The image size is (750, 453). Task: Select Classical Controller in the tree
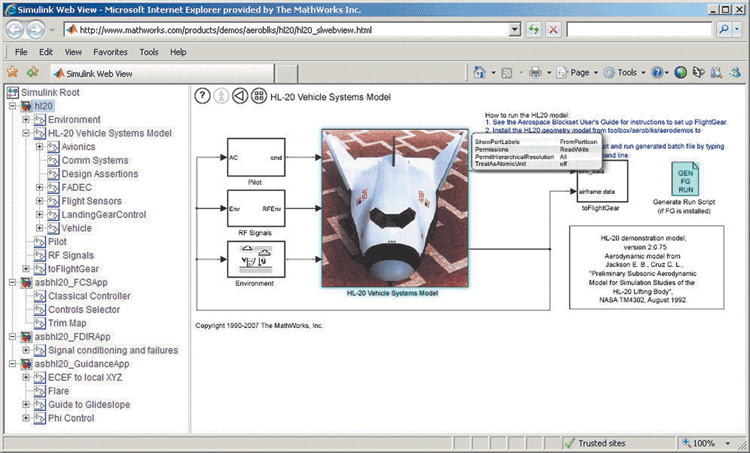[x=89, y=296]
